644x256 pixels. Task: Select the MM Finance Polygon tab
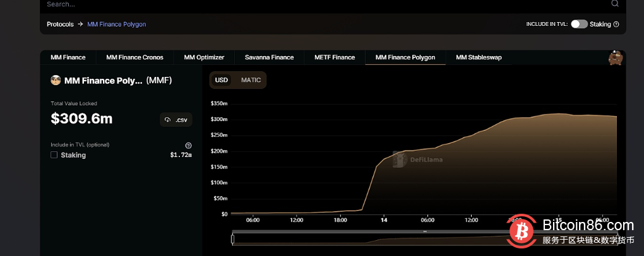[x=405, y=57]
